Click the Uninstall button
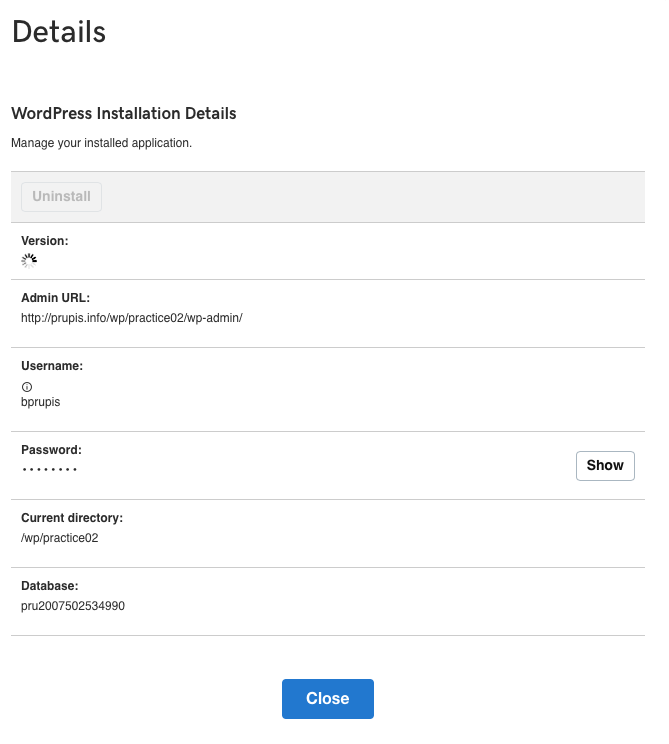669x744 pixels. coord(62,197)
